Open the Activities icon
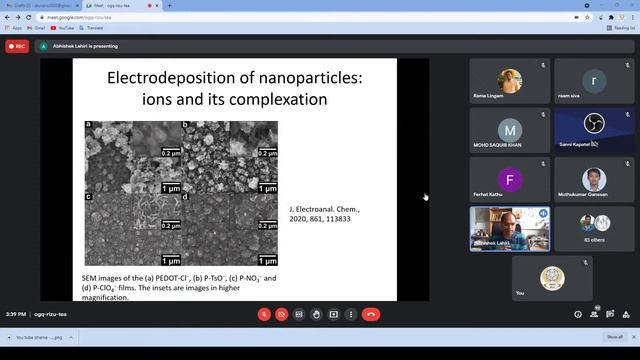Viewport: 640px width, 360px height. [626, 314]
